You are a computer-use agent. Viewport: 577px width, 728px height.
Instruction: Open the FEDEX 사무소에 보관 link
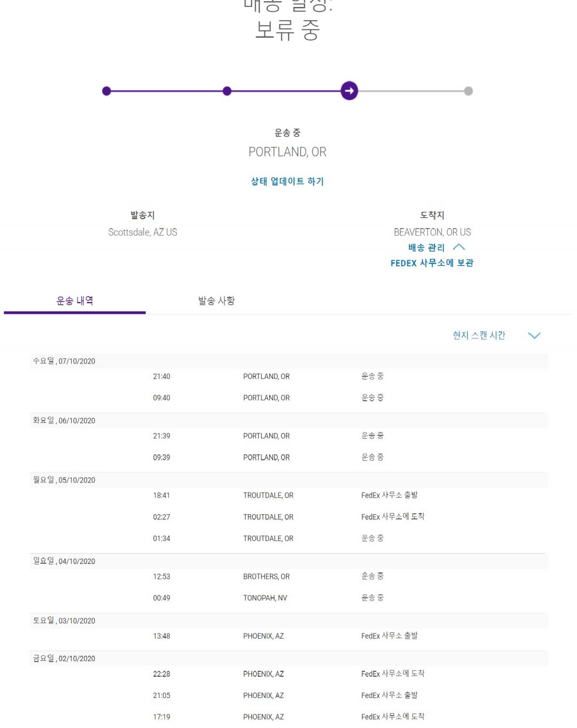(432, 263)
